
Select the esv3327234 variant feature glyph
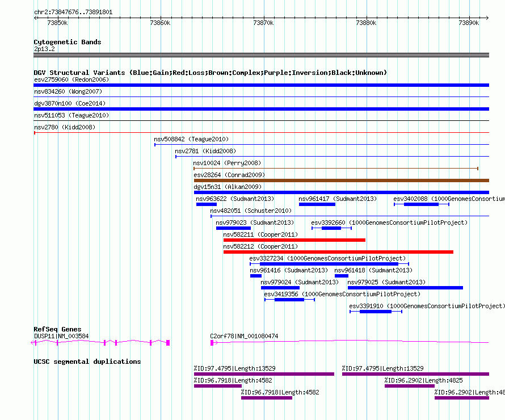329,264
